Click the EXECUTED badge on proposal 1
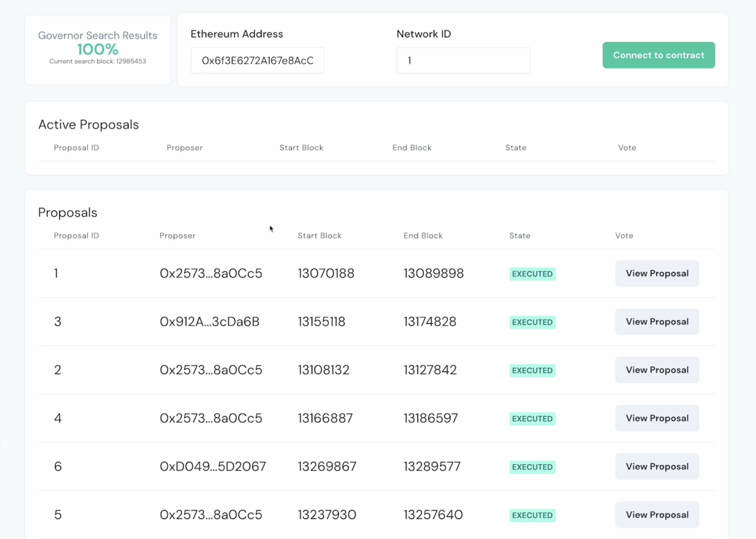This screenshot has width=756, height=539. click(532, 274)
